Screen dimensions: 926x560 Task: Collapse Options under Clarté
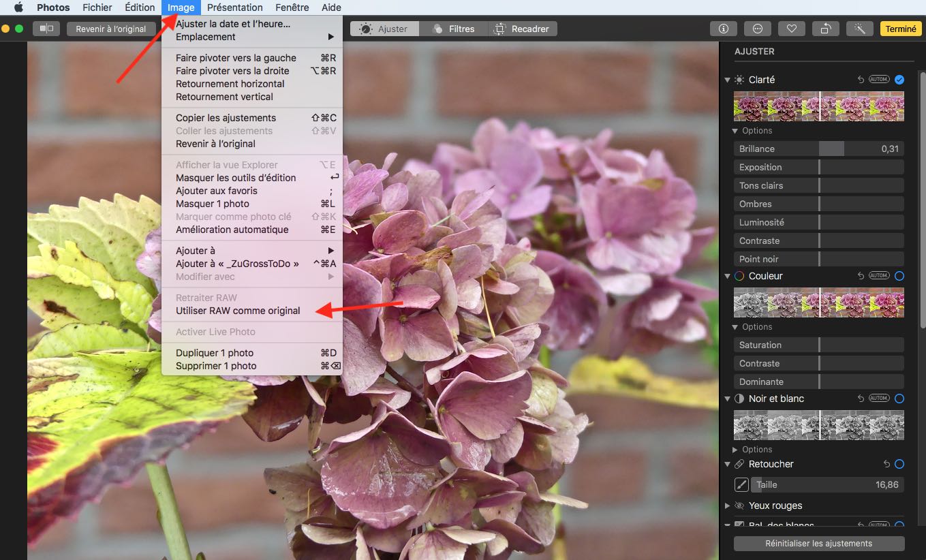pyautogui.click(x=735, y=131)
